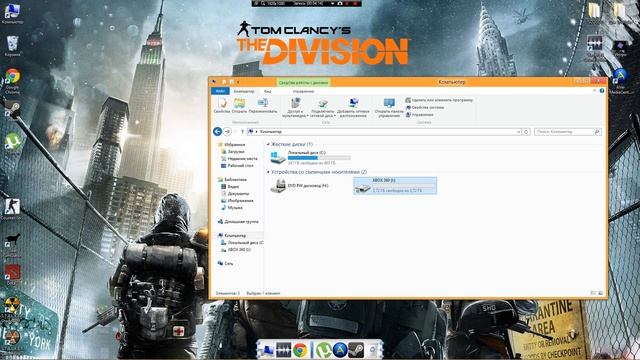Open the Корзина desktop icon
The image size is (640, 360).
(12, 46)
